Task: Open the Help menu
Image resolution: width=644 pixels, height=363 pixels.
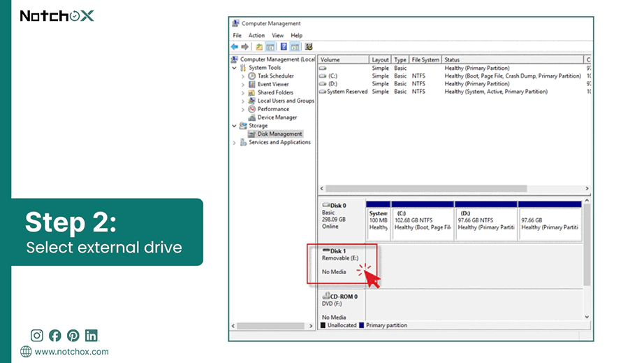Action: (x=297, y=36)
